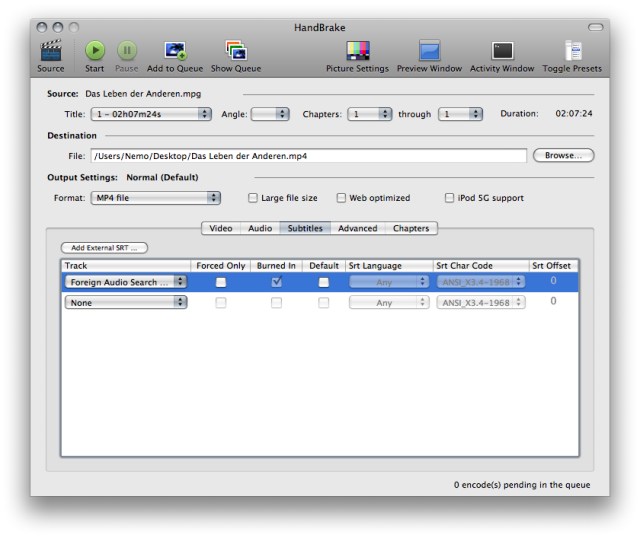Click the Srt Language column header
Screen dimensions: 640x538
(389, 266)
